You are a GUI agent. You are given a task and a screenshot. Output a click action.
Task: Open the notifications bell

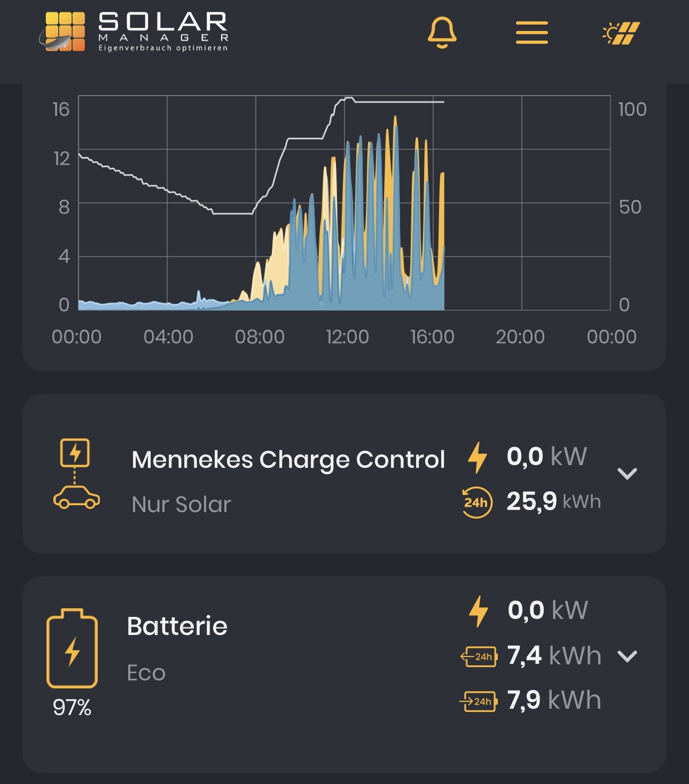pos(442,33)
